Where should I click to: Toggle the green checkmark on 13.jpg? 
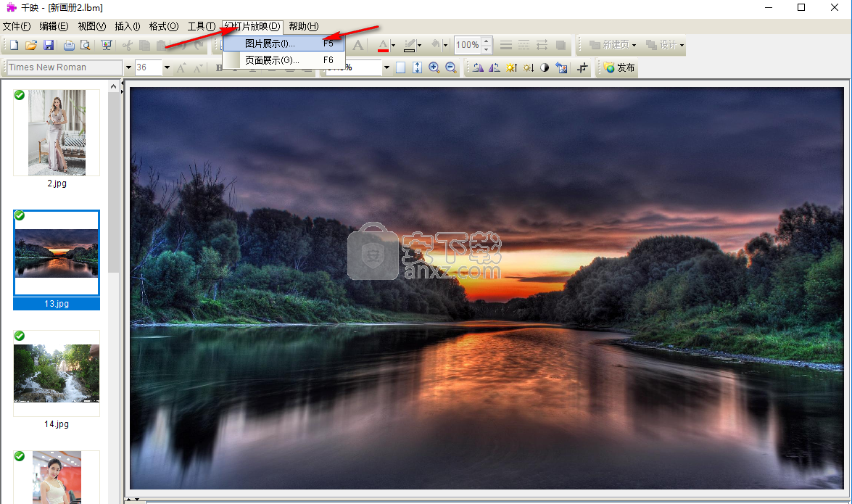tap(20, 215)
